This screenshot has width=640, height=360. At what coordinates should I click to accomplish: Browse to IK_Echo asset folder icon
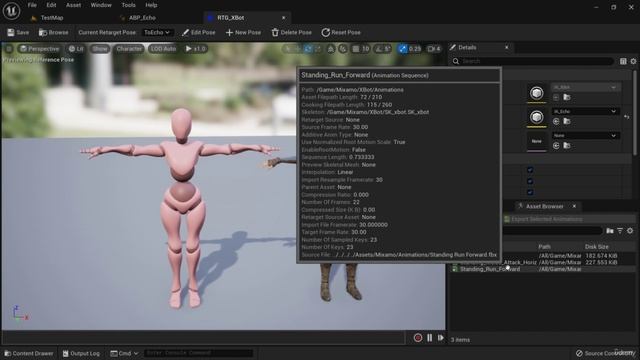[x=567, y=121]
